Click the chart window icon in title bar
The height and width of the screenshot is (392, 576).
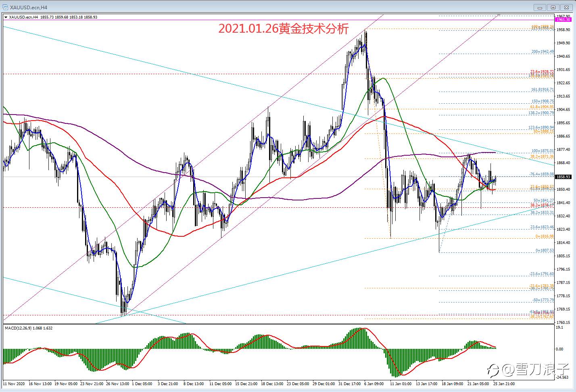coord(5,7)
